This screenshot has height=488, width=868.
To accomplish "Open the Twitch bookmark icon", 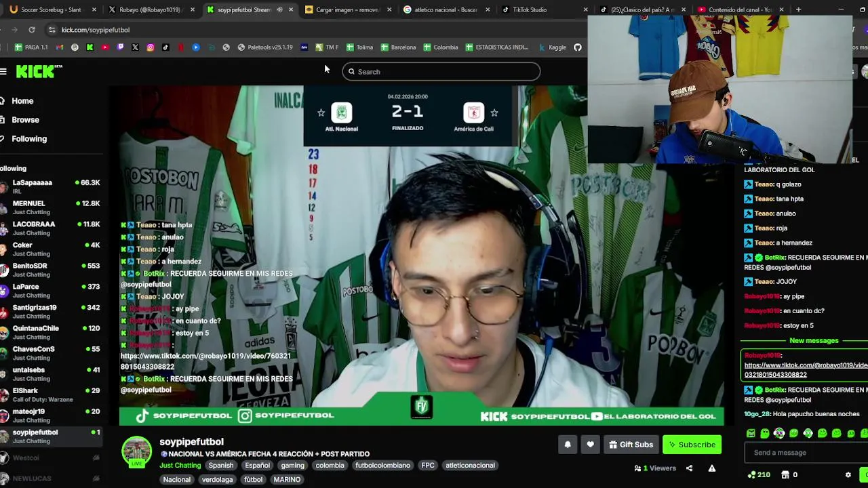I will 120,47.
